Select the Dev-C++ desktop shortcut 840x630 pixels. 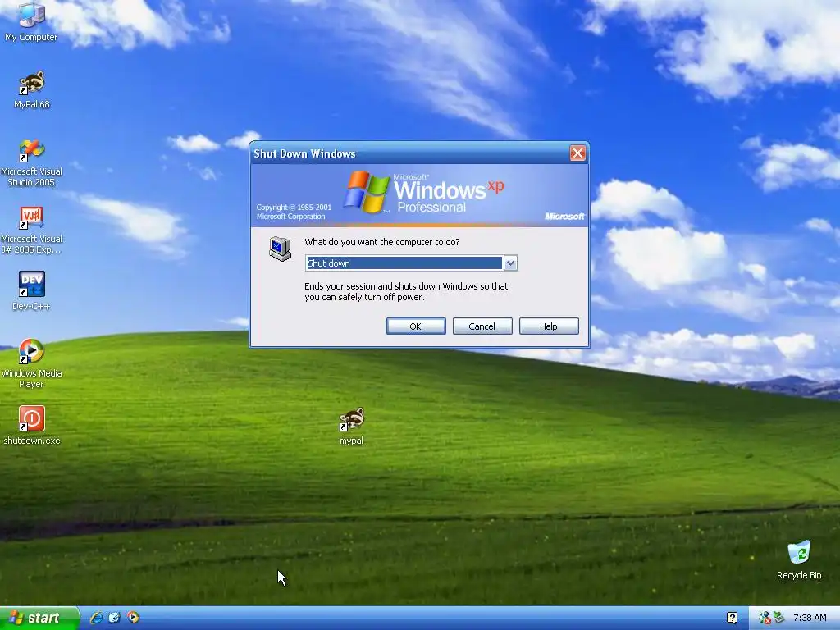(31, 291)
